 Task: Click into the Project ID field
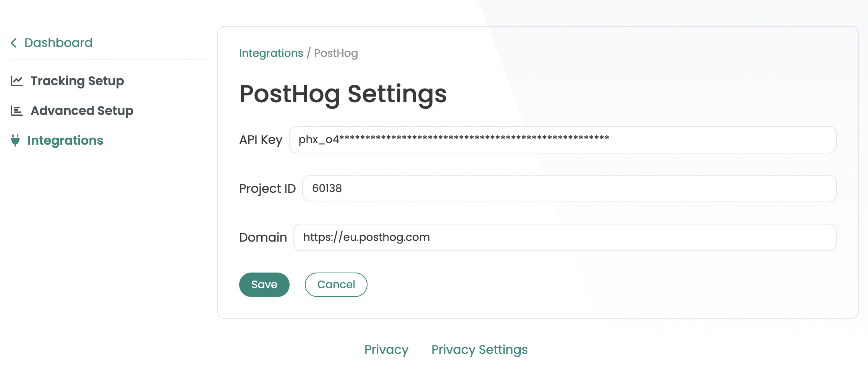569,189
